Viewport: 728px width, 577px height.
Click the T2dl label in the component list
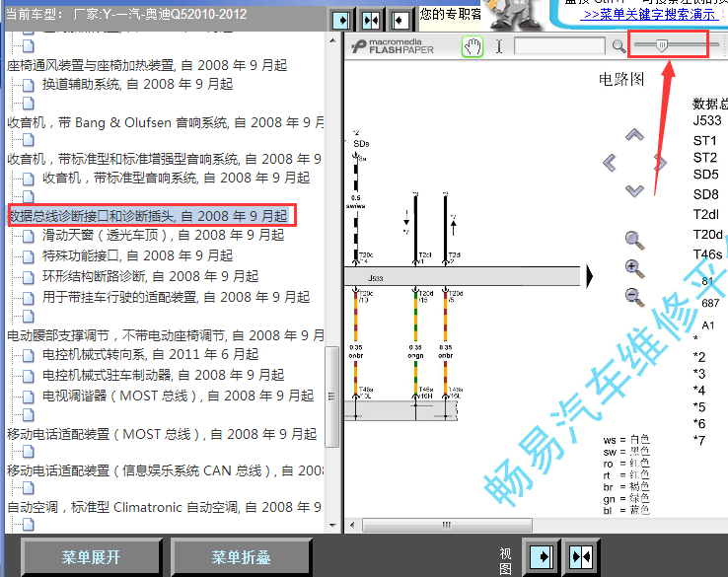tap(705, 214)
